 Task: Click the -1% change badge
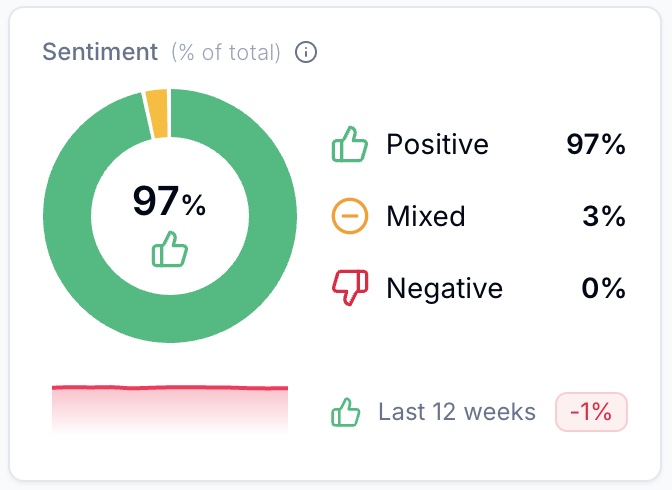pyautogui.click(x=591, y=412)
